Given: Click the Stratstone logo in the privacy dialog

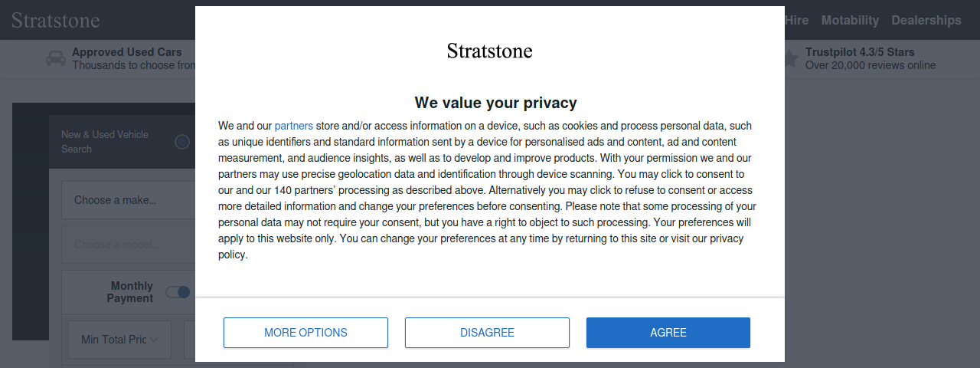Looking at the screenshot, I should click(490, 51).
